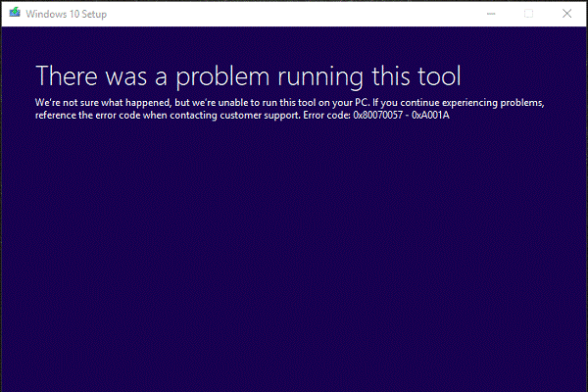Click the empty dark blue area below message
This screenshot has height=392, width=588.
point(294,255)
